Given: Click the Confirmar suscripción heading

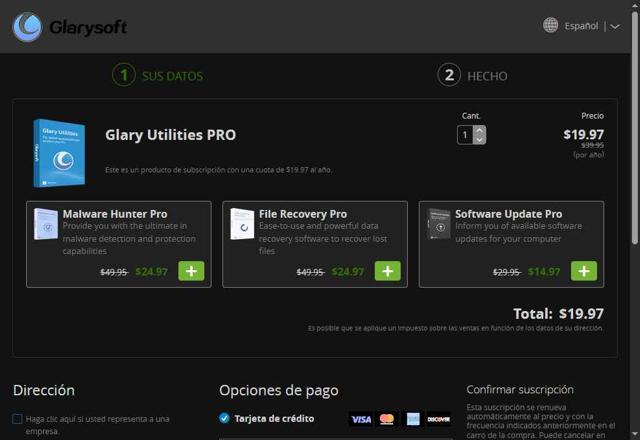Looking at the screenshot, I should (520, 389).
